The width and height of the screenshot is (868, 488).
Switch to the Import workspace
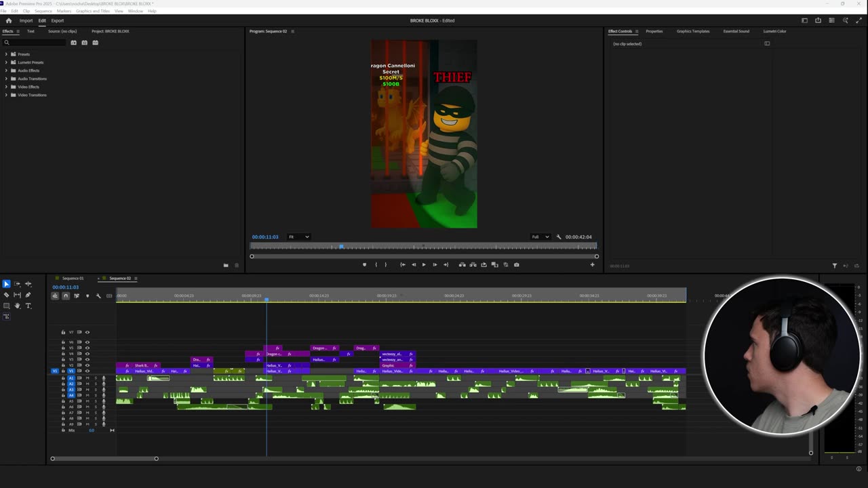coord(26,20)
